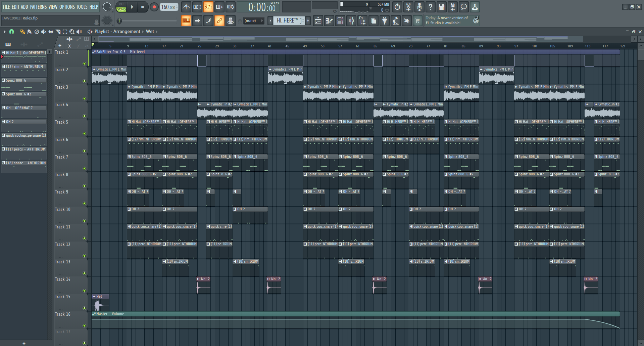Open the audio editor scissors icon
Screen dimensions: 644x346
[x=408, y=7]
